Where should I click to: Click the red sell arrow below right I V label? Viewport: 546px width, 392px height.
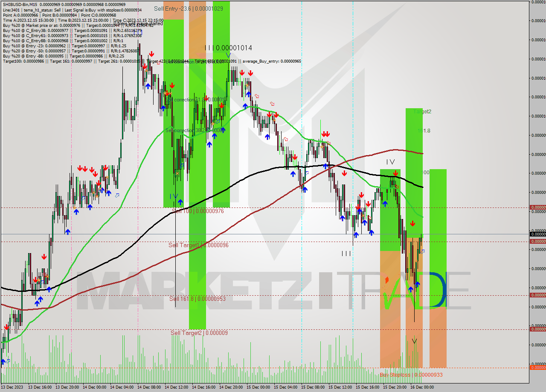pos(395,173)
